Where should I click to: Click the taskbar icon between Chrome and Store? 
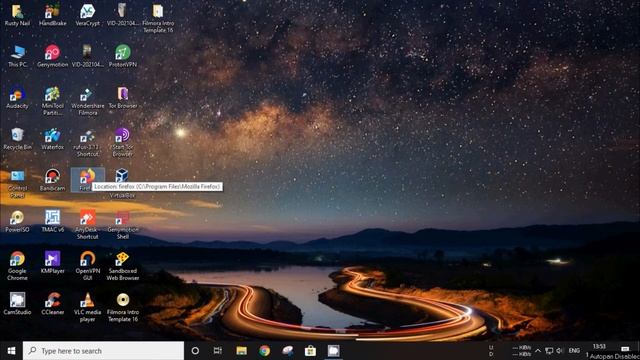[x=287, y=351]
